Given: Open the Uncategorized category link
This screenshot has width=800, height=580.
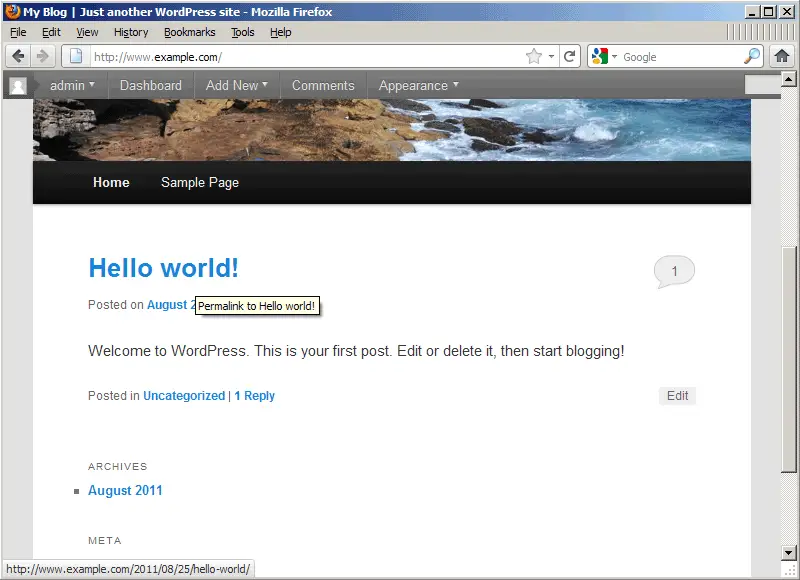Looking at the screenshot, I should pos(184,395).
